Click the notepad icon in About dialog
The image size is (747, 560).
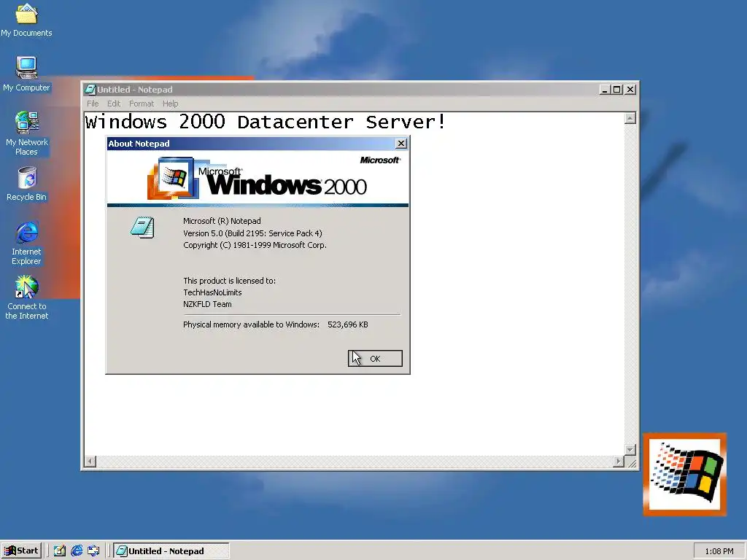[x=142, y=227]
